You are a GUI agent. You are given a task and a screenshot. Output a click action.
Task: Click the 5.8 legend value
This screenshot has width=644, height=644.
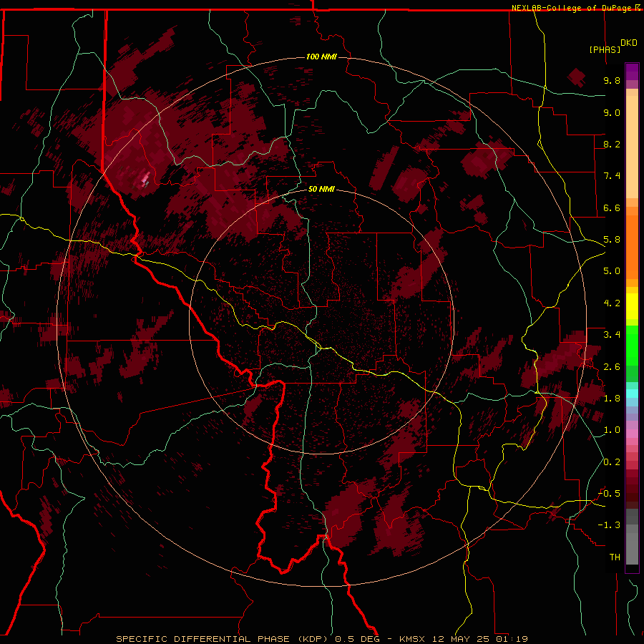(612, 240)
